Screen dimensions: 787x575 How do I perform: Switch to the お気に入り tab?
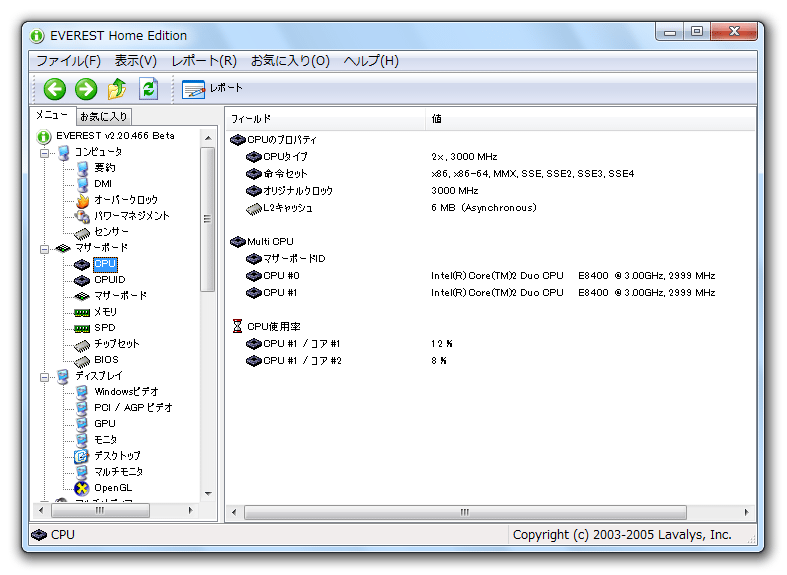104,116
